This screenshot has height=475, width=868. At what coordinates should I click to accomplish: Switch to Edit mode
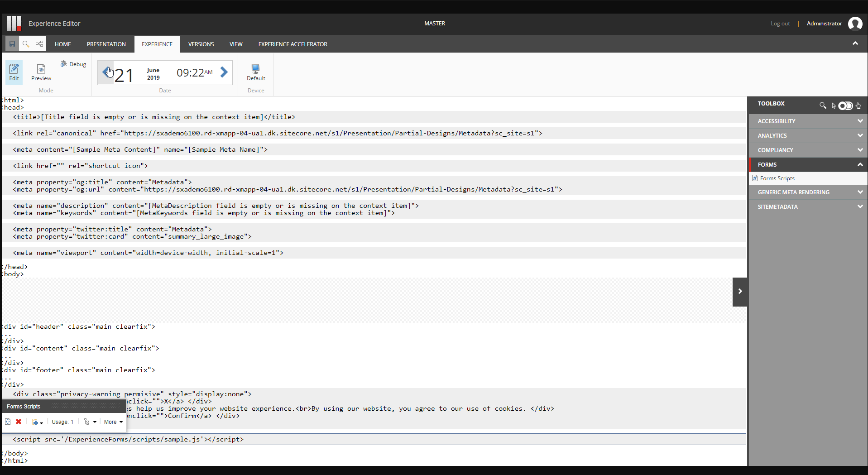point(14,72)
